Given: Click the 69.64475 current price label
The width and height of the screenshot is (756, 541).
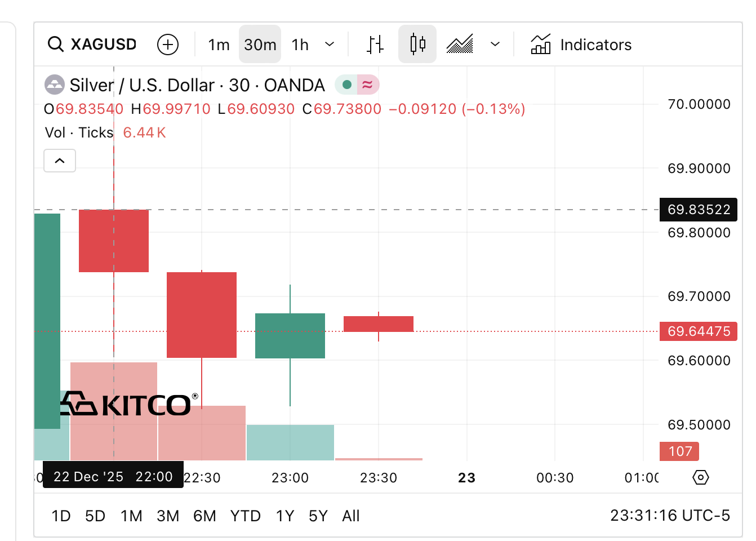Looking at the screenshot, I should click(x=699, y=331).
